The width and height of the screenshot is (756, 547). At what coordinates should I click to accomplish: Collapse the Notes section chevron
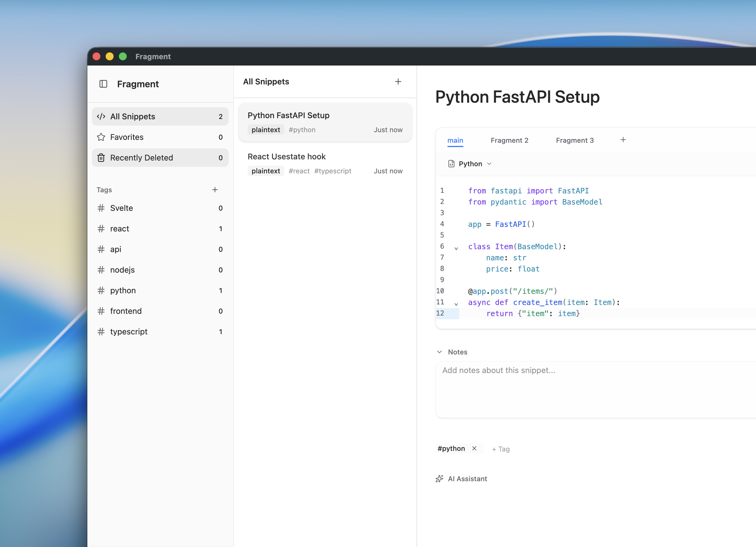(439, 352)
